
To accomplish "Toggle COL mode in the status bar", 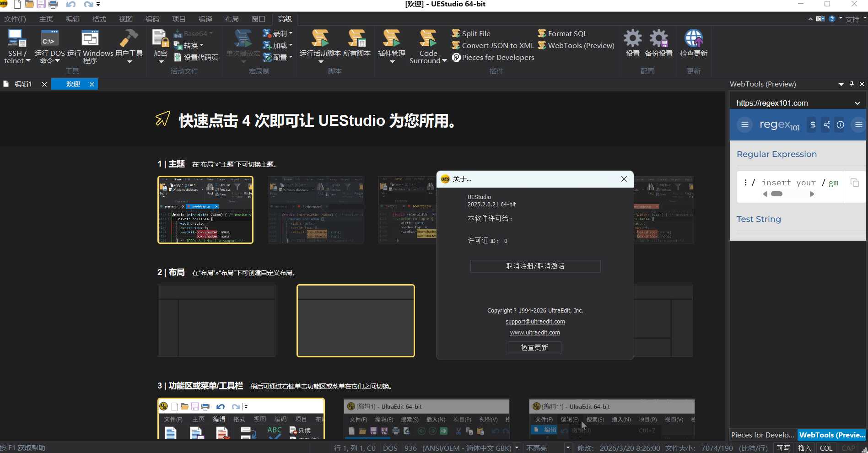I will click(x=826, y=448).
